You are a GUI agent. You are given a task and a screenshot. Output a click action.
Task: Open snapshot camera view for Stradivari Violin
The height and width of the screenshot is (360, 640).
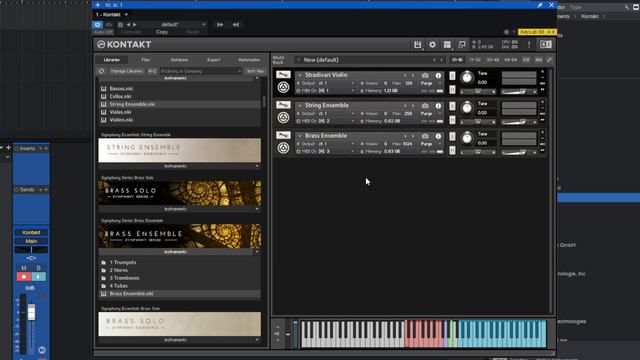coord(425,76)
